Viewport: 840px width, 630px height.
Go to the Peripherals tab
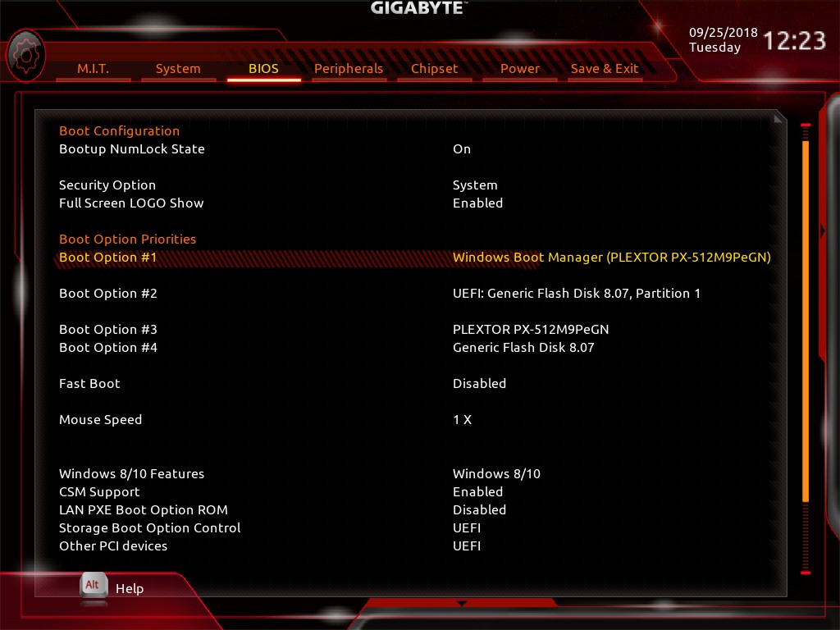coord(349,69)
